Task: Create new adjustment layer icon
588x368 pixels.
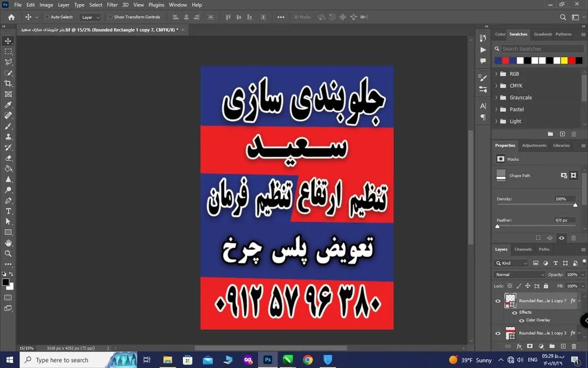Action: [541, 346]
